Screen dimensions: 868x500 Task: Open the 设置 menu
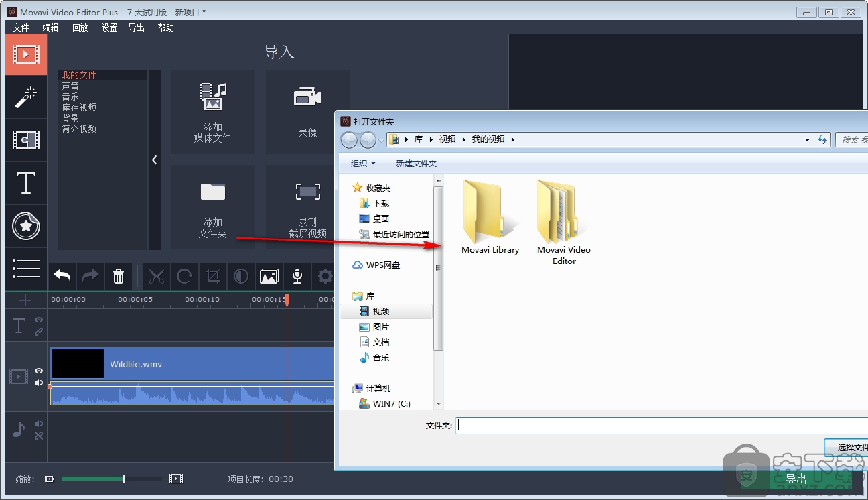(x=110, y=27)
